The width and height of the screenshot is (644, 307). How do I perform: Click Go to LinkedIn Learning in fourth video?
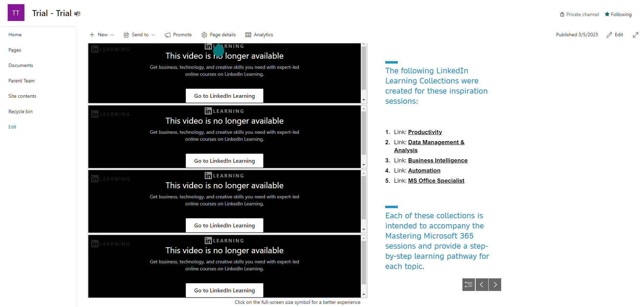click(225, 290)
